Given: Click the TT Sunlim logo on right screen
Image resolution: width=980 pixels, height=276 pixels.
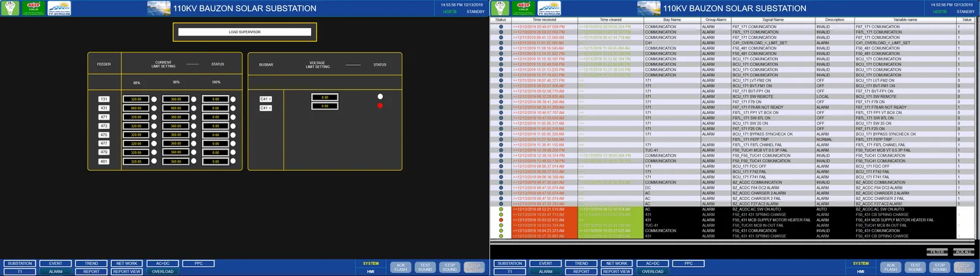Looking at the screenshot, I should click(549, 8).
